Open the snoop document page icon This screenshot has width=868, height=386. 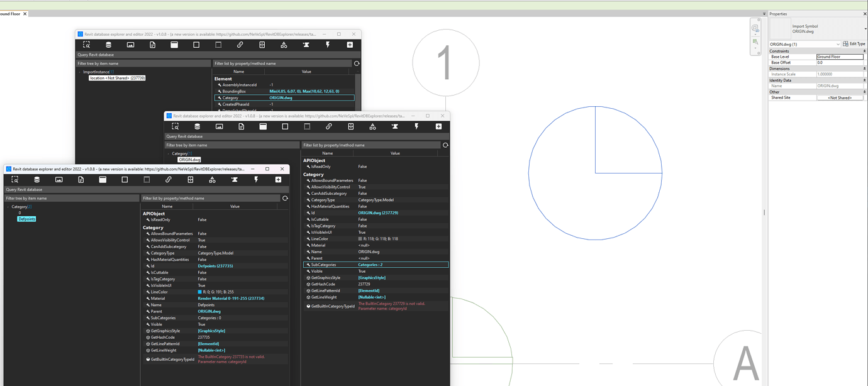pos(81,179)
